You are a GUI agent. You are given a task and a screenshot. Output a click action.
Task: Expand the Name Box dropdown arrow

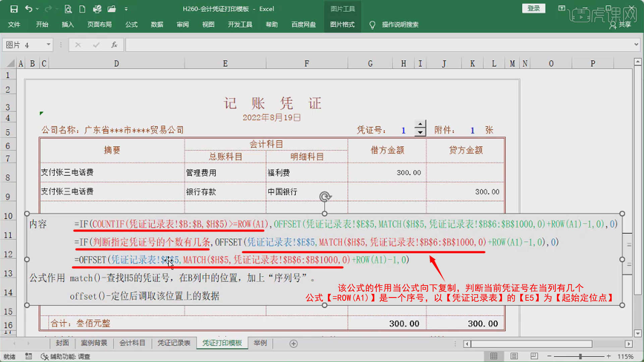(x=48, y=45)
